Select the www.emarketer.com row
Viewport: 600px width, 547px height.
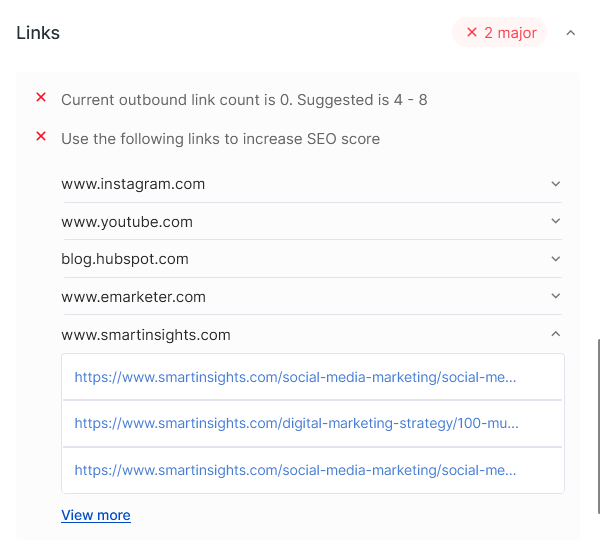[x=133, y=297]
